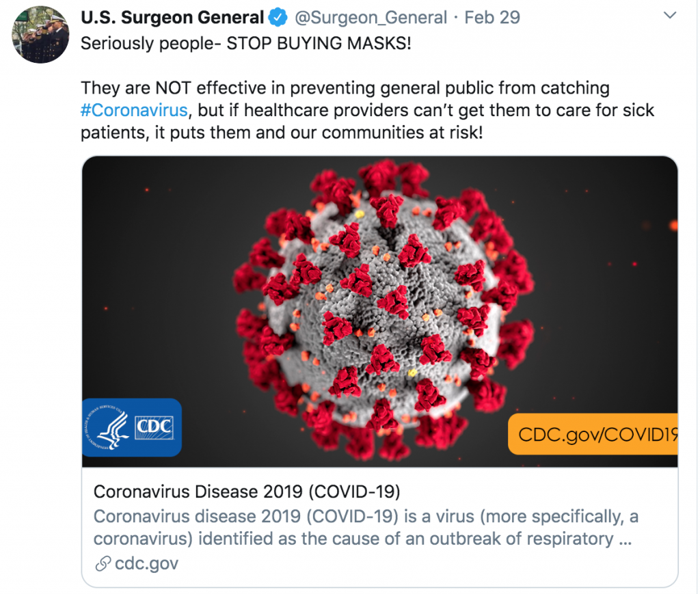This screenshot has width=700, height=594.
Task: Click the cdc.gov domain text
Action: (146, 563)
